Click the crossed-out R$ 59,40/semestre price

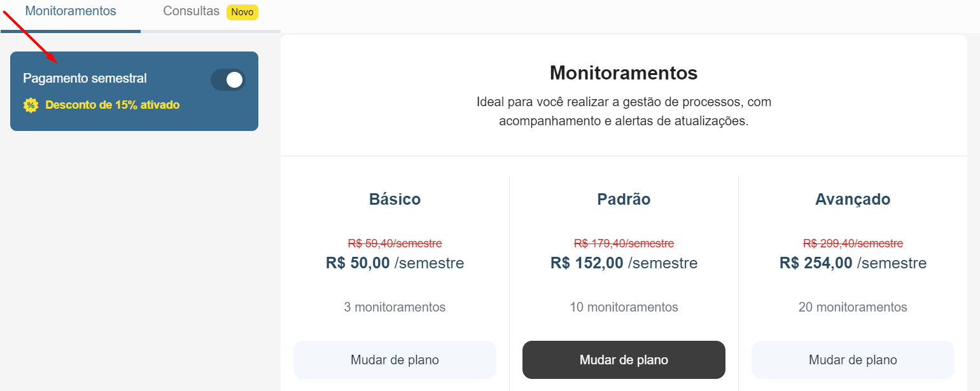tap(395, 244)
